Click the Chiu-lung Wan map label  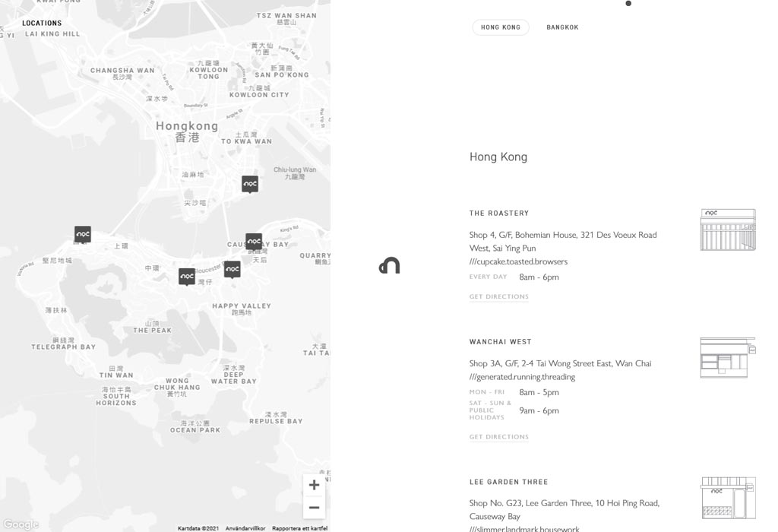click(295, 173)
